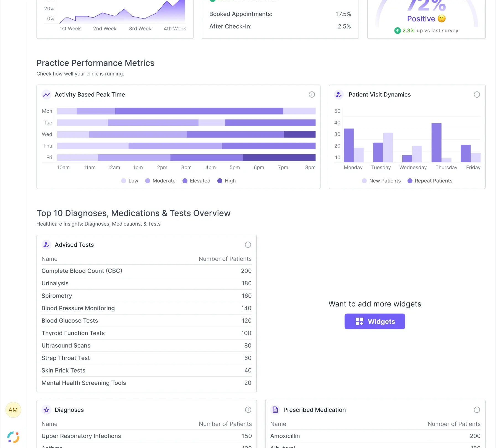Image resolution: width=496 pixels, height=448 pixels.
Task: Select the Spirometry row
Action: pos(147,296)
